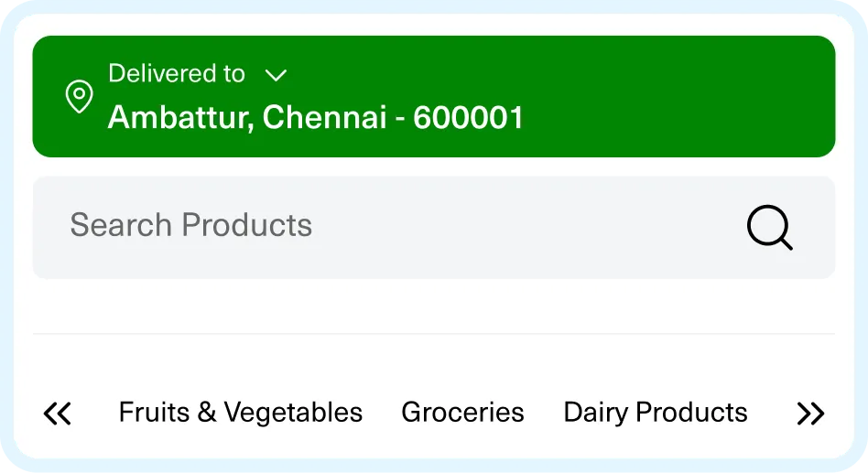Image resolution: width=868 pixels, height=473 pixels.
Task: Select the word Vegetables in categories
Action: point(294,413)
